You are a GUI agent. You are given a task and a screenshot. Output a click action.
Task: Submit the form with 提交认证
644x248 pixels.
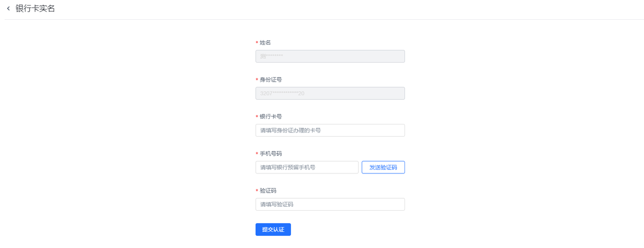coord(273,229)
